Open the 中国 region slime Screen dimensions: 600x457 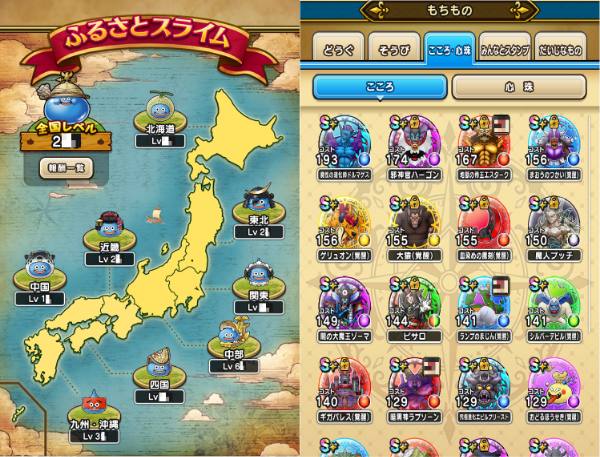pos(39,265)
